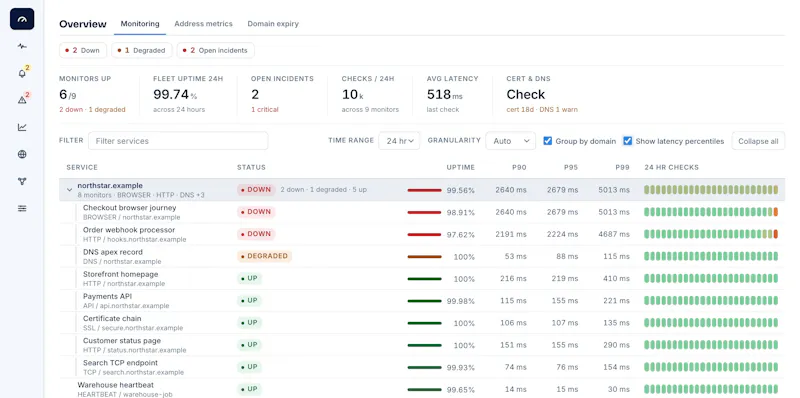Filter by the 2 Down chip

[x=83, y=51]
